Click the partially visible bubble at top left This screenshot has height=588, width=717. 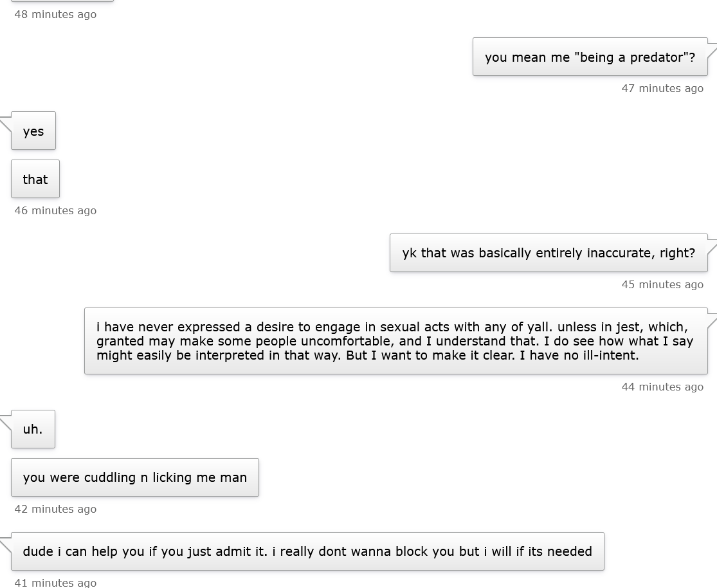(62, 1)
